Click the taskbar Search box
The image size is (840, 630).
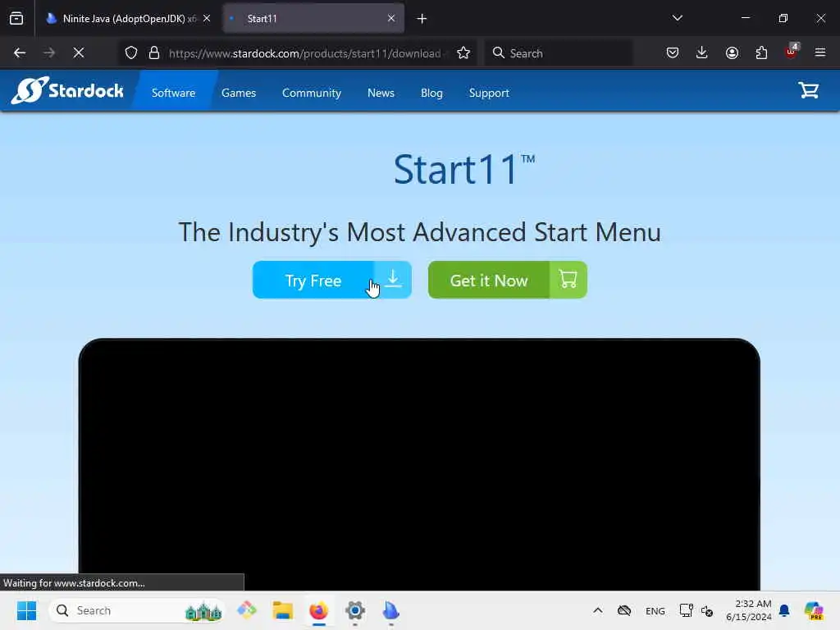tap(137, 610)
